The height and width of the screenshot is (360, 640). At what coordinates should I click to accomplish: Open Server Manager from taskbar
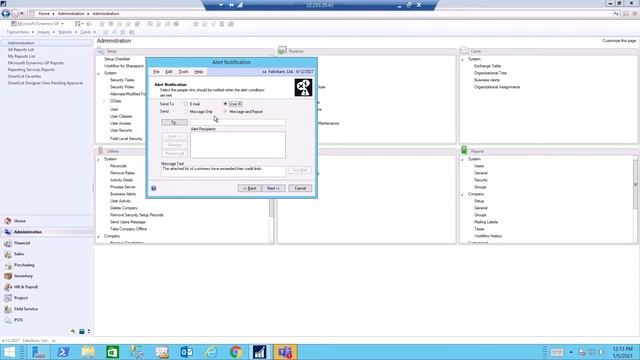coord(38,352)
